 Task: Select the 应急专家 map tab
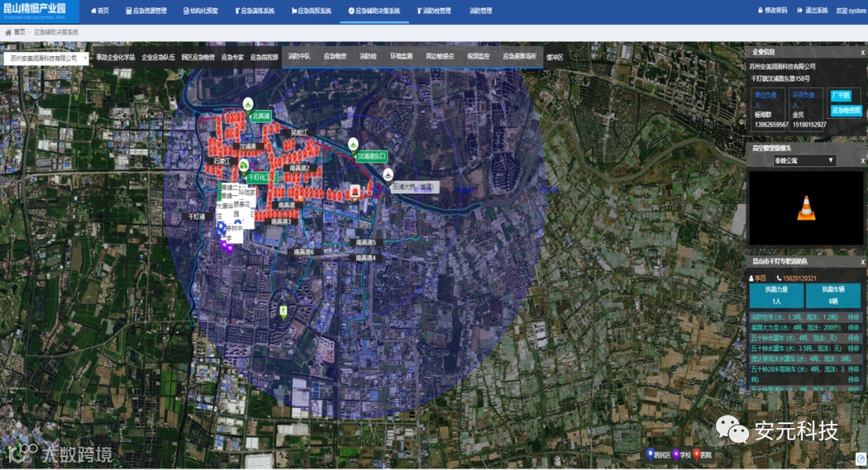tap(232, 57)
